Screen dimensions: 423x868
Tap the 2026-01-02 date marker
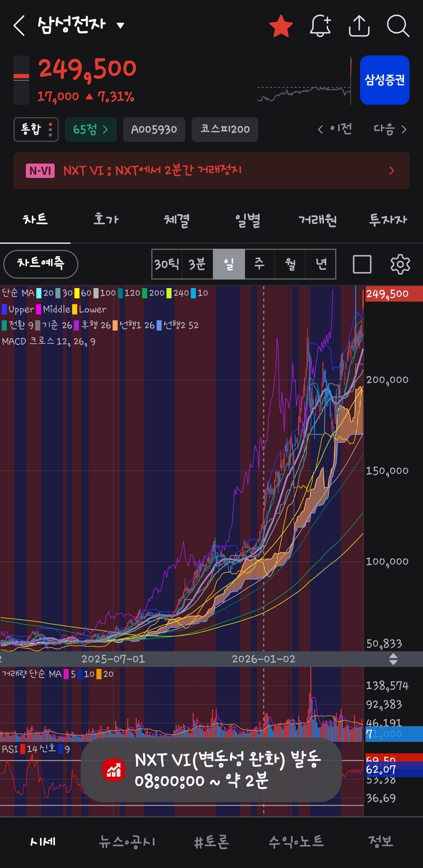pyautogui.click(x=263, y=659)
